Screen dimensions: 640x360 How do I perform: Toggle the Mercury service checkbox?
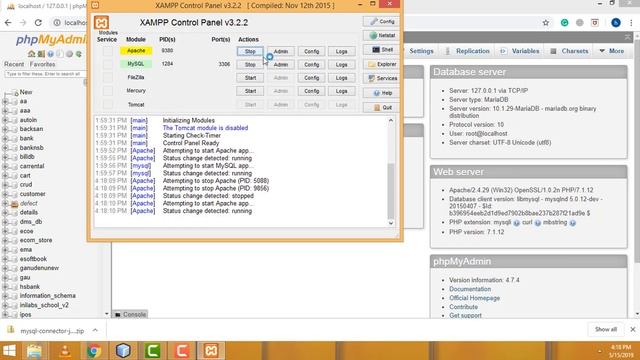pos(107,91)
